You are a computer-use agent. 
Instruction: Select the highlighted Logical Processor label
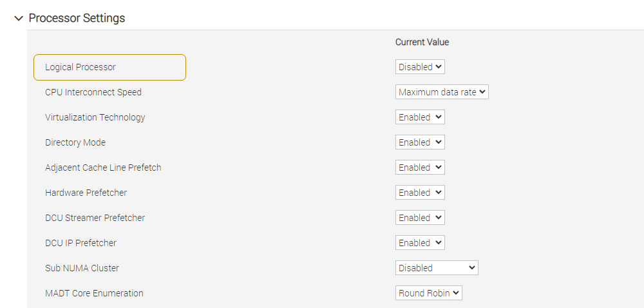80,67
